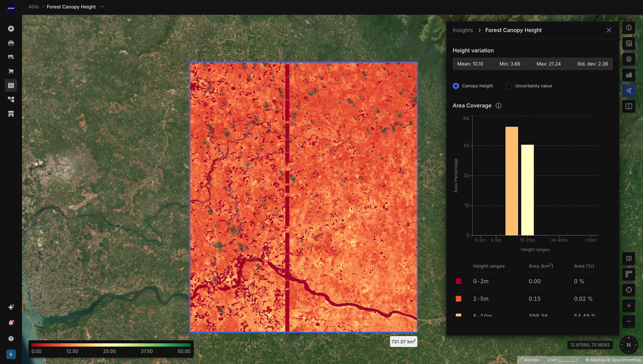Click the crosshair recenter icon

629,290
